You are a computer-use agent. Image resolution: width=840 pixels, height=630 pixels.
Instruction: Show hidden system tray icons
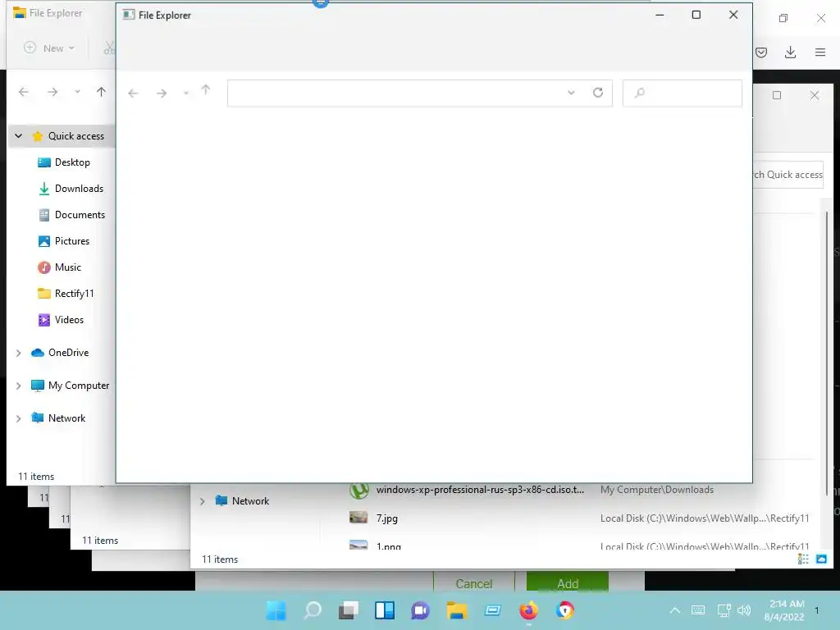pos(675,610)
